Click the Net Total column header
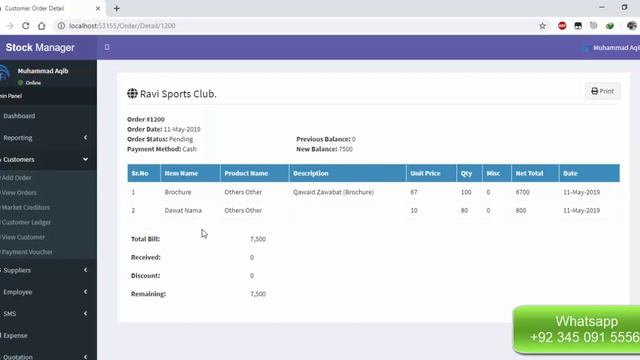The image size is (640, 360). click(x=535, y=173)
